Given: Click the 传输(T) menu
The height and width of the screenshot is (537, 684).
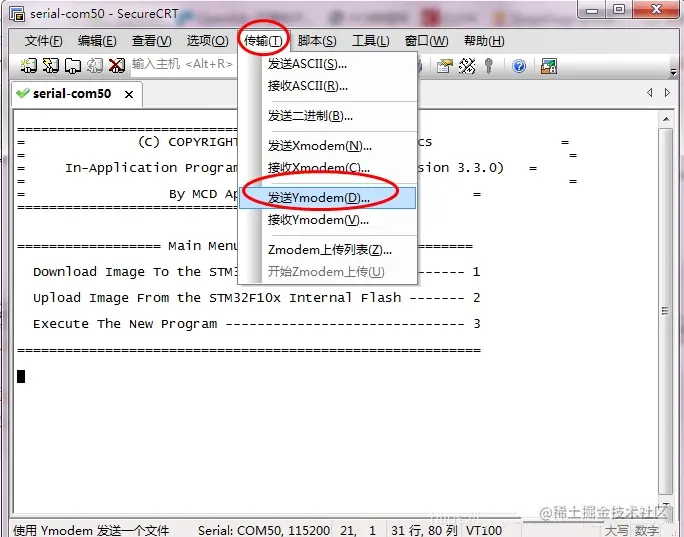Looking at the screenshot, I should point(263,41).
